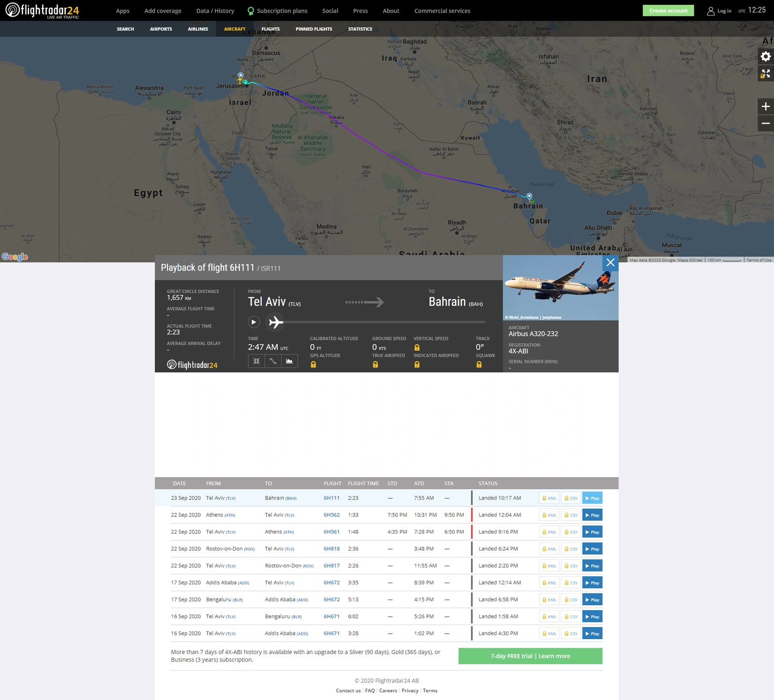This screenshot has width=774, height=700.
Task: Open the Statistics tab
Action: coord(360,29)
